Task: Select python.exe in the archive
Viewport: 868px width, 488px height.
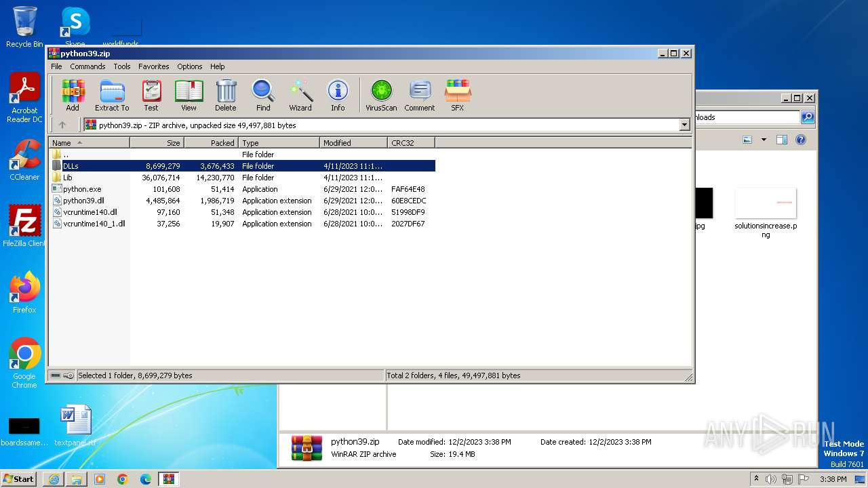Action: pyautogui.click(x=242, y=189)
